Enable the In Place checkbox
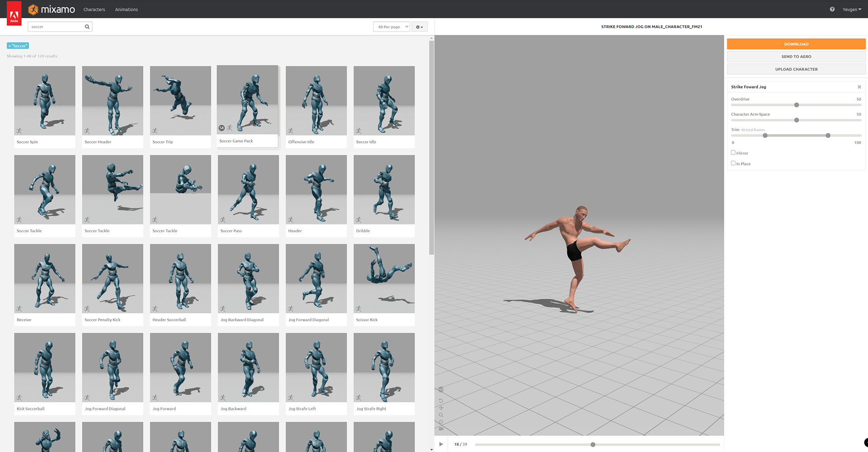The width and height of the screenshot is (868, 452). (733, 163)
